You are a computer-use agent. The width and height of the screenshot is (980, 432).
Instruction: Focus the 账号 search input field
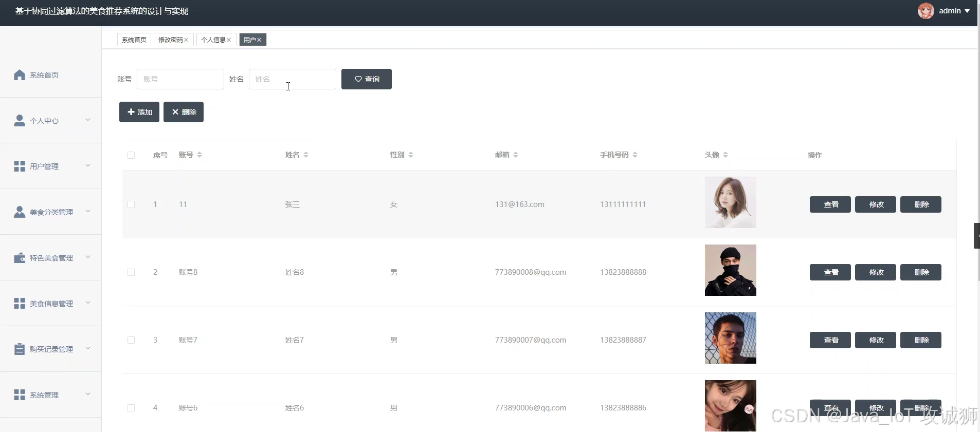coord(180,79)
